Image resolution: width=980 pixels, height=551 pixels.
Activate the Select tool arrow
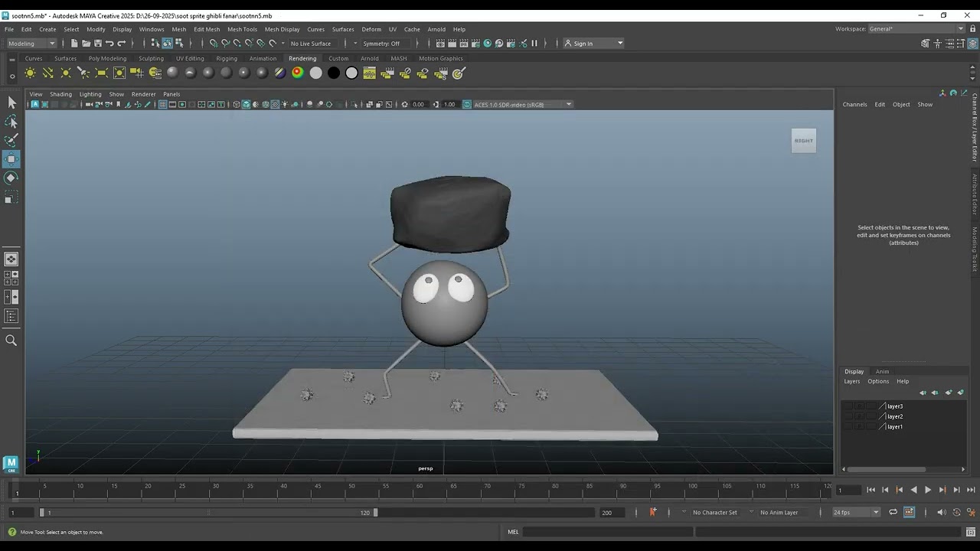[11, 103]
